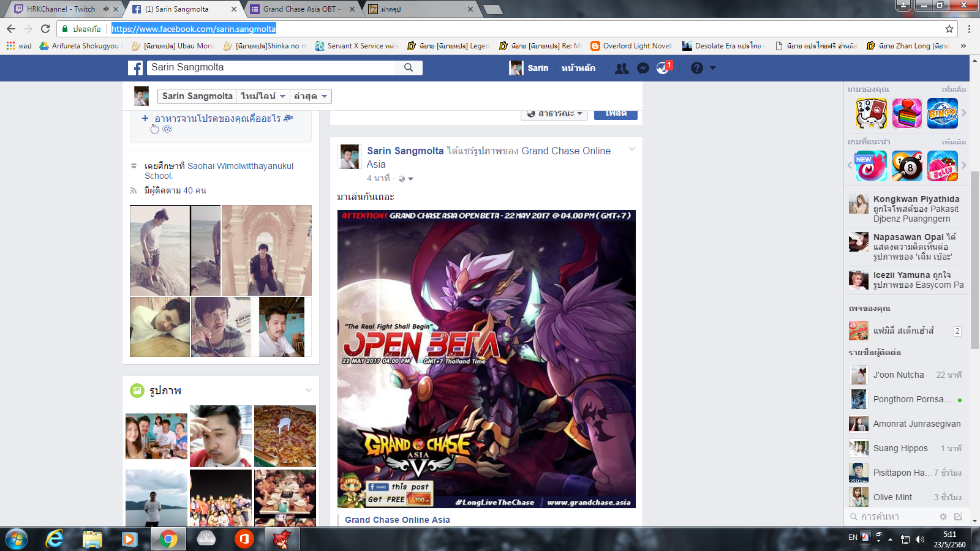Image resolution: width=980 pixels, height=551 pixels.
Task: Open Windows Explorer folder on the taskbar
Action: [92, 539]
